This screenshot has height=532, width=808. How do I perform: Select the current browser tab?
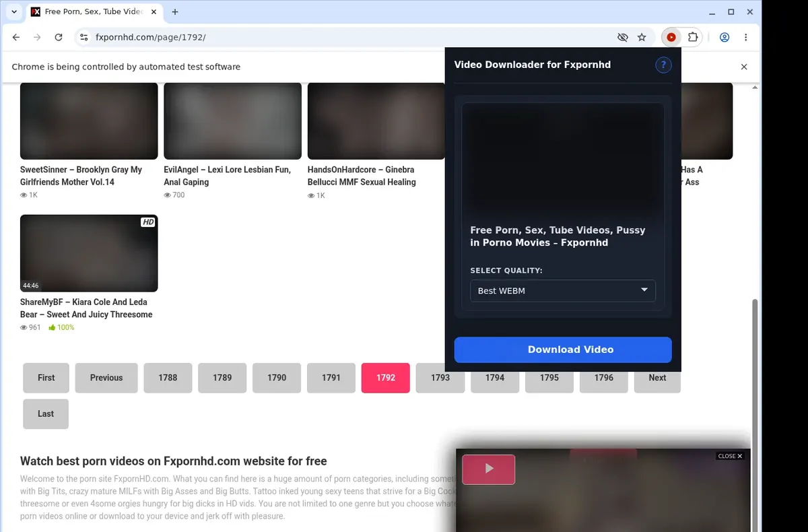(94, 11)
